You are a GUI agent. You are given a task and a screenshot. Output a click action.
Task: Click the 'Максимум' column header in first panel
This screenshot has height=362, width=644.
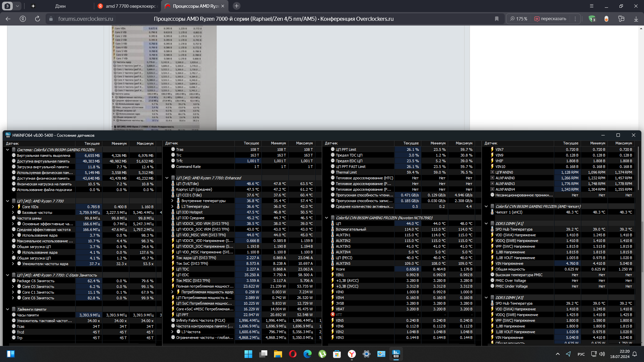tap(145, 143)
